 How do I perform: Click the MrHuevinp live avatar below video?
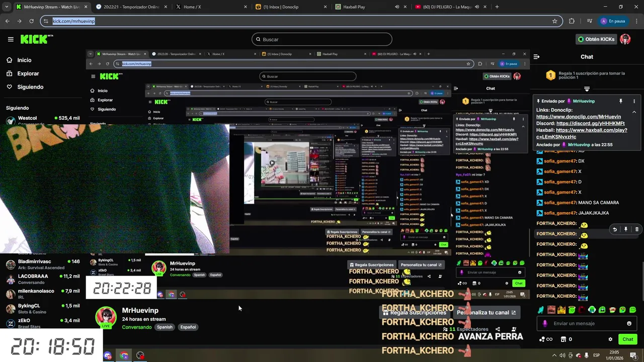point(106,317)
